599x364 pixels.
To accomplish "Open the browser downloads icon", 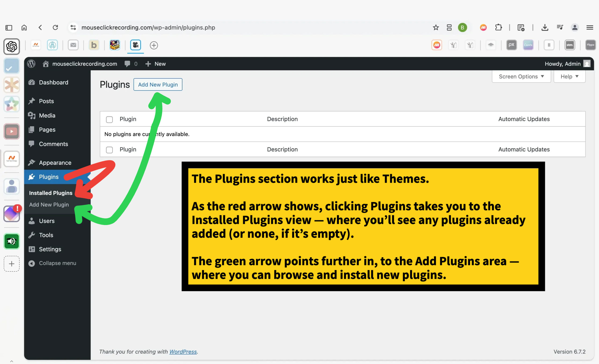I will 545,27.
